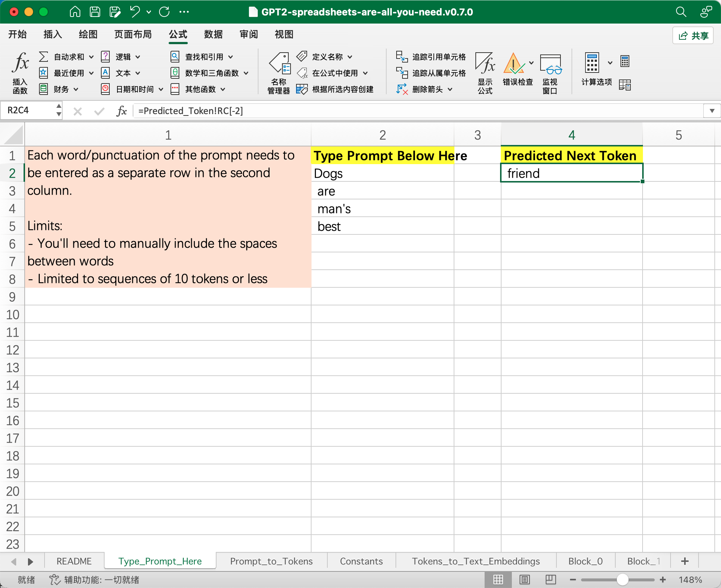Open the 数据 ribbon tab
Screen dimensions: 721x588
tap(214, 35)
